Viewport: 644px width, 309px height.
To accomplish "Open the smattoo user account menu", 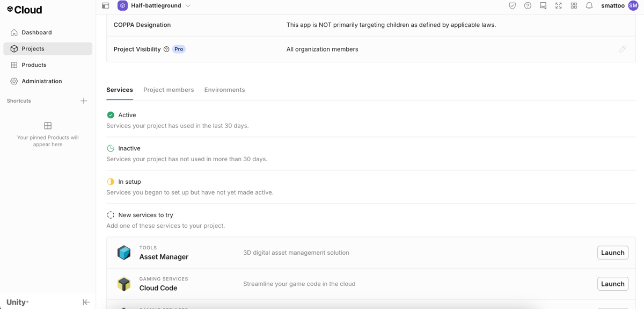I will tap(619, 6).
